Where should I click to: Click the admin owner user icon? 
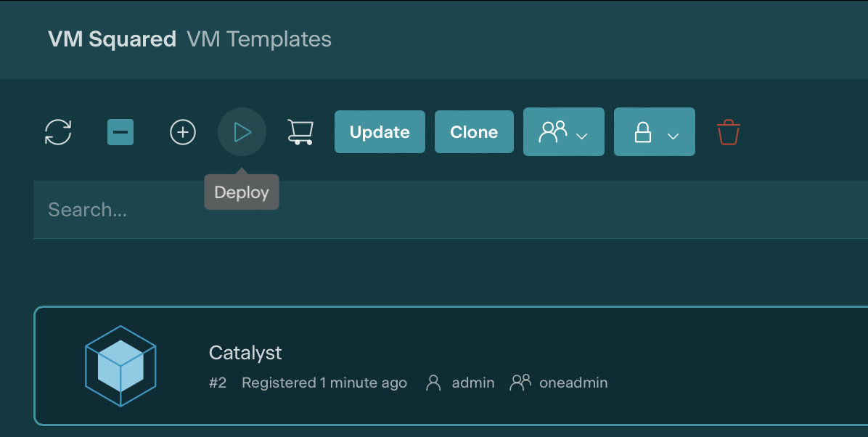[434, 383]
